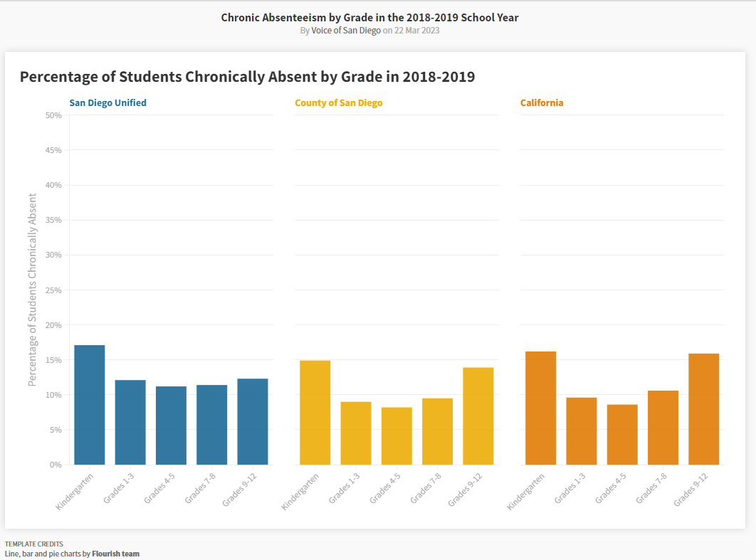756x560 pixels.
Task: Click County of San Diego Grades 7-8 bar
Action: (437, 431)
